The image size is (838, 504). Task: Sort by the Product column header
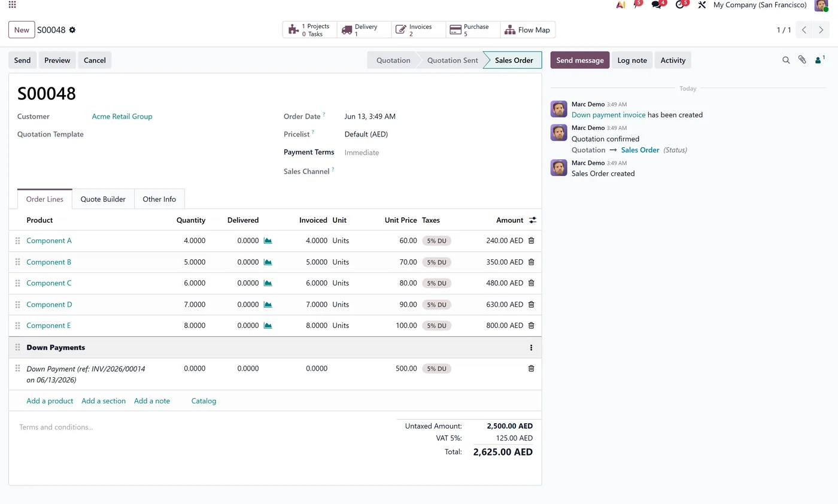(40, 220)
